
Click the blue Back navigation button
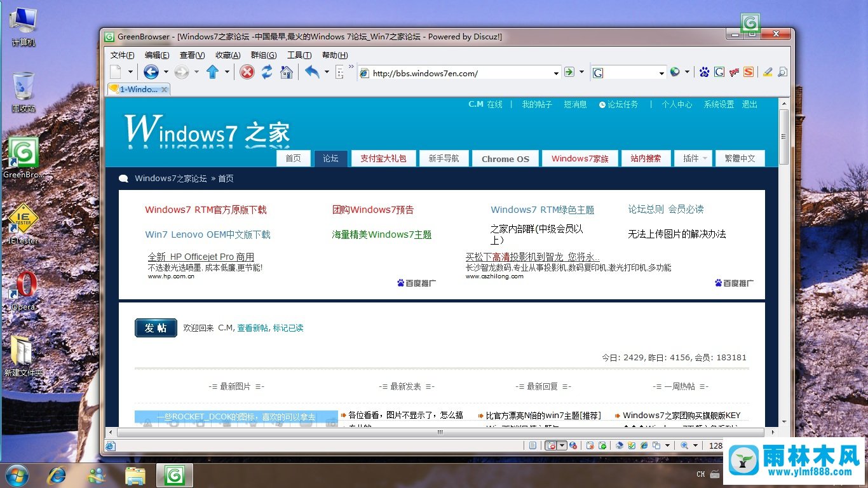point(151,72)
